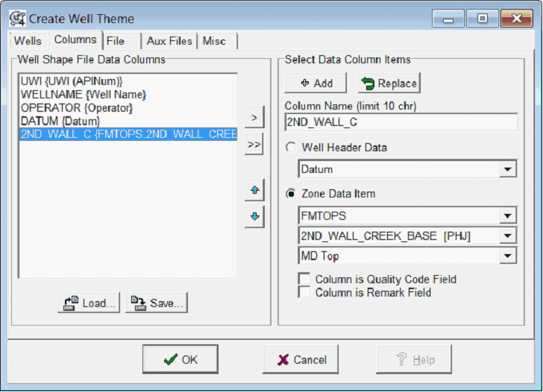The width and height of the screenshot is (543, 392).
Task: Open the MD Top dropdown
Action: [509, 256]
